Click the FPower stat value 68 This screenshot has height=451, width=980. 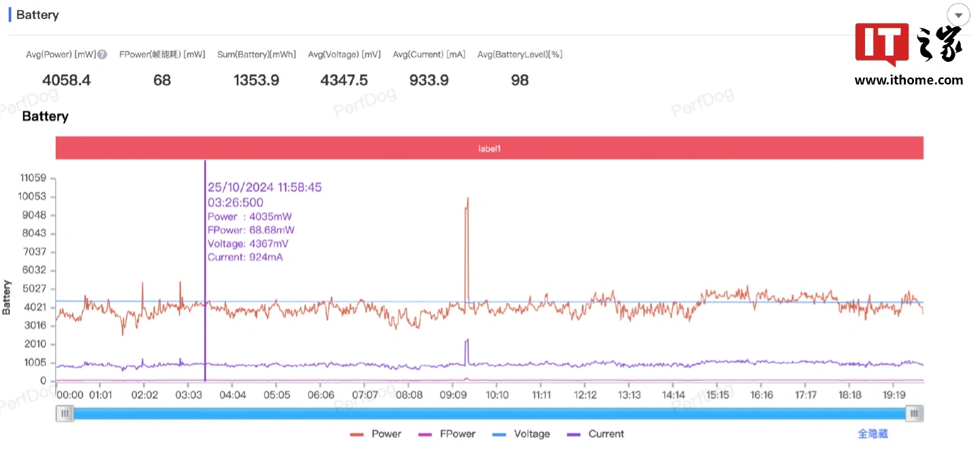point(162,80)
